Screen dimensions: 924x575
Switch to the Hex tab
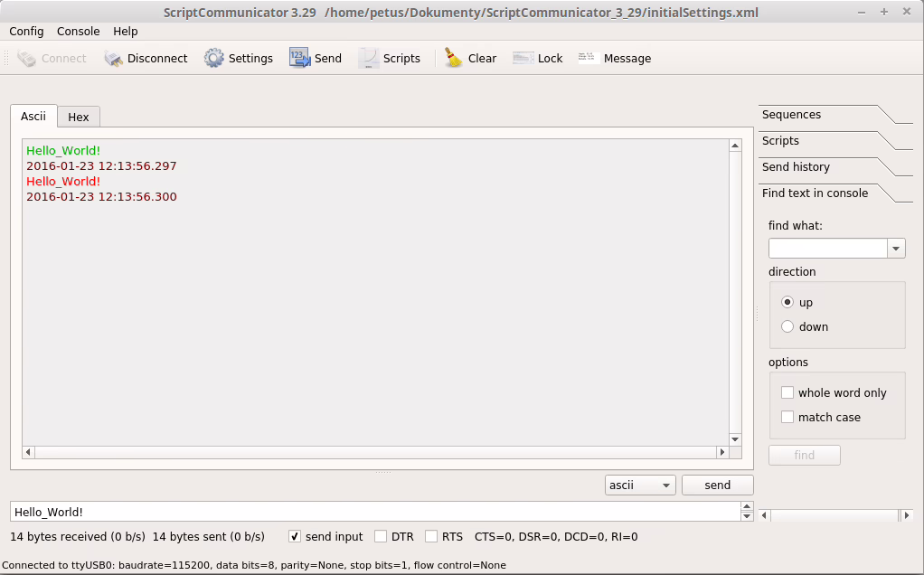pos(79,118)
